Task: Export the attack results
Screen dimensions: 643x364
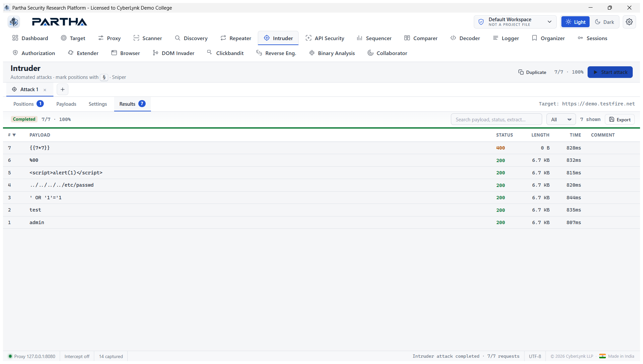Action: coord(620,120)
